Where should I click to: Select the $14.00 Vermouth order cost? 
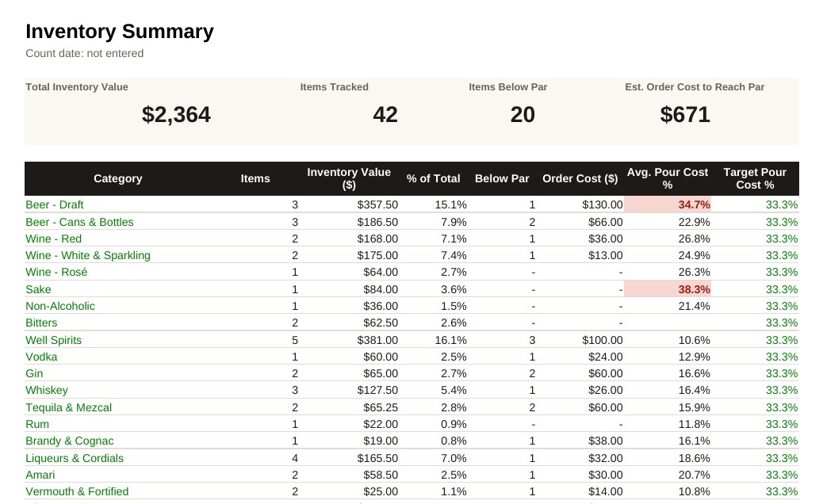click(605, 492)
